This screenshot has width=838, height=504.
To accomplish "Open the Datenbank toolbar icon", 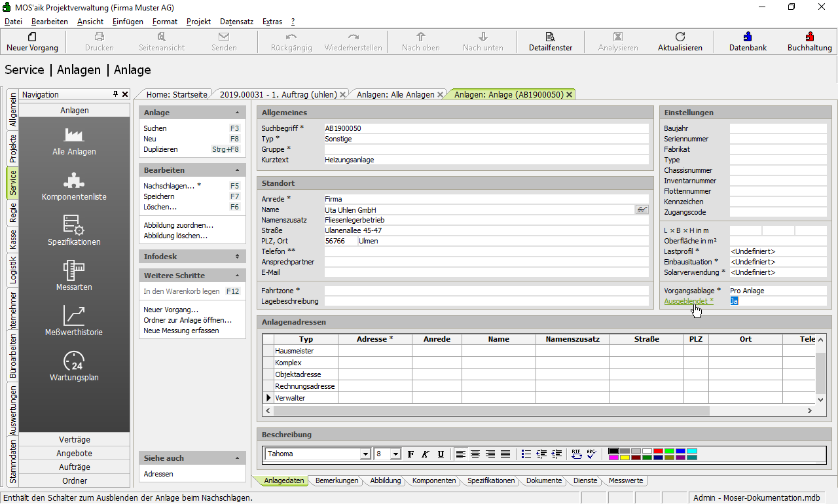I will tap(748, 37).
